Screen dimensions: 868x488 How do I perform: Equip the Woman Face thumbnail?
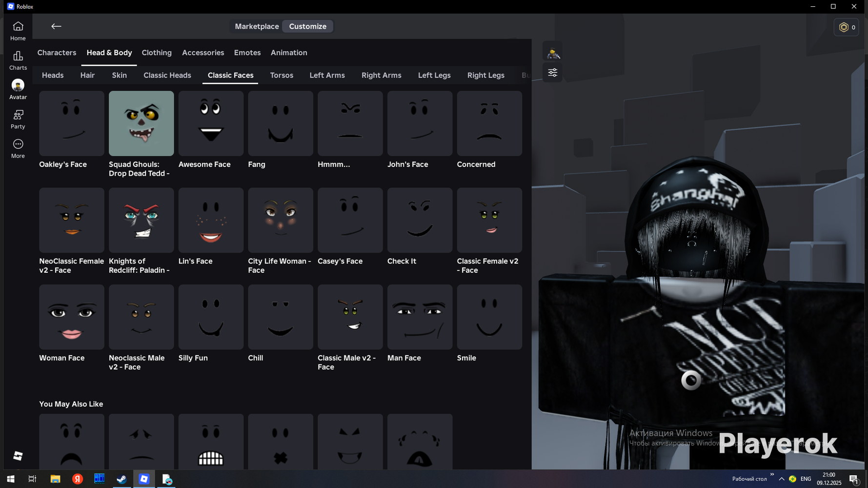pyautogui.click(x=72, y=317)
